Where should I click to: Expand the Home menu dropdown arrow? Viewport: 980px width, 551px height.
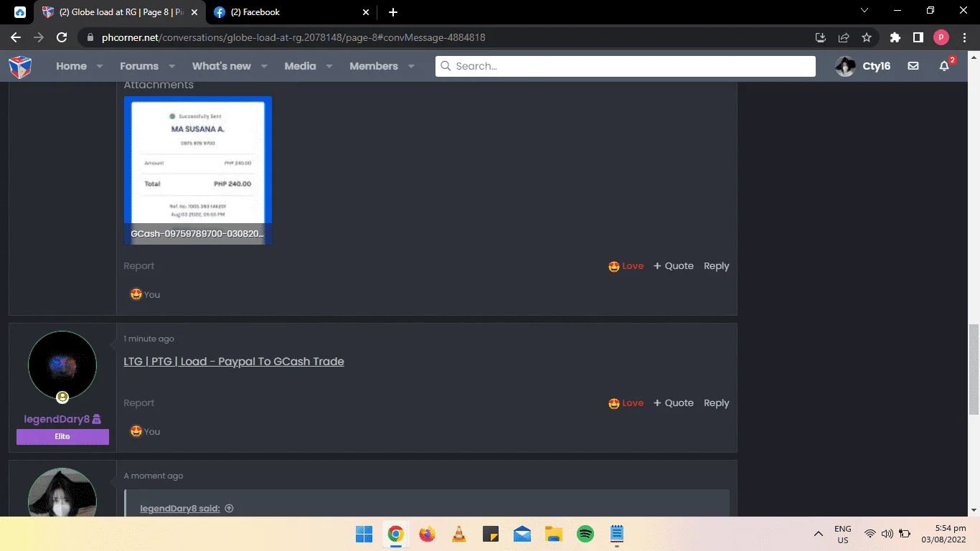100,66
